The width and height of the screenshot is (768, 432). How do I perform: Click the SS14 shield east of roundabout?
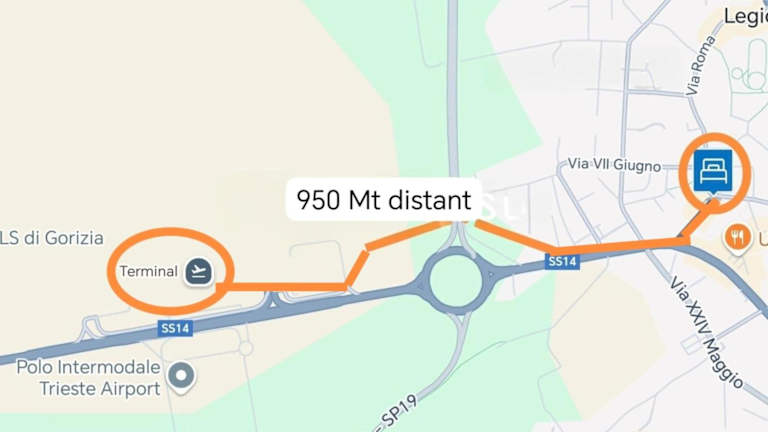(x=562, y=261)
